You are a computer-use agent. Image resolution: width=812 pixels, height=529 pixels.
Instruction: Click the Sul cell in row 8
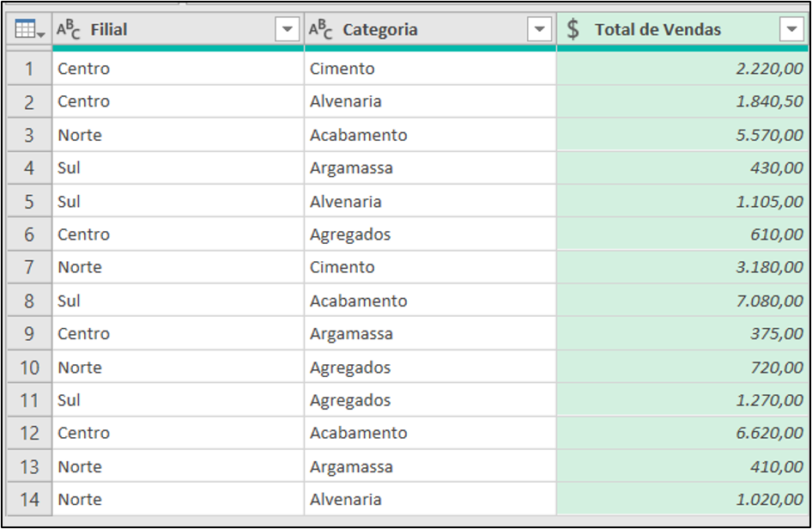point(179,301)
